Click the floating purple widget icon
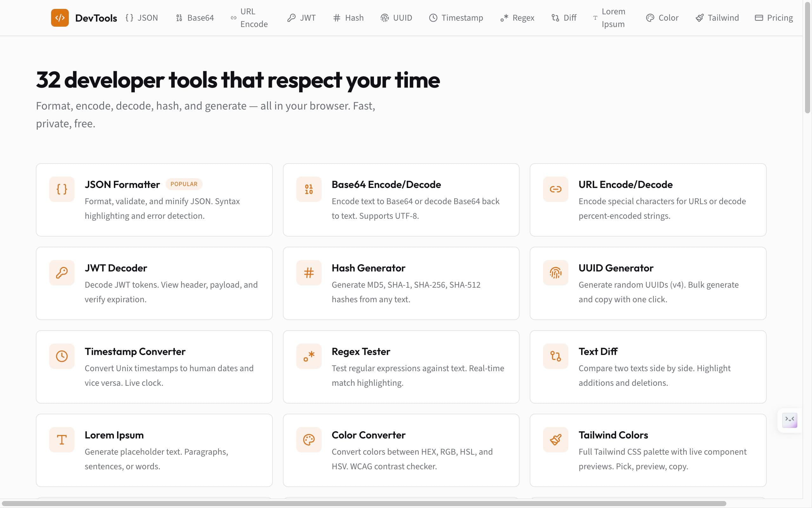 789,420
